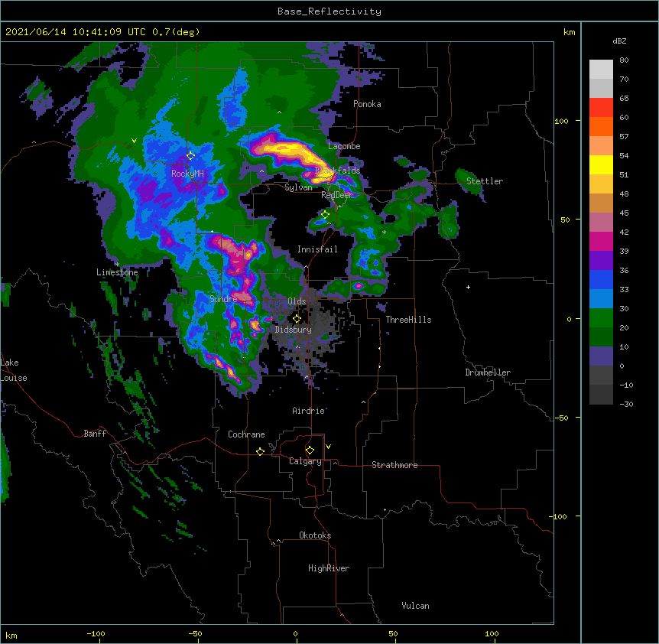Click the yellow diamond marker below Cochrane
This screenshot has height=644, width=659.
(260, 451)
